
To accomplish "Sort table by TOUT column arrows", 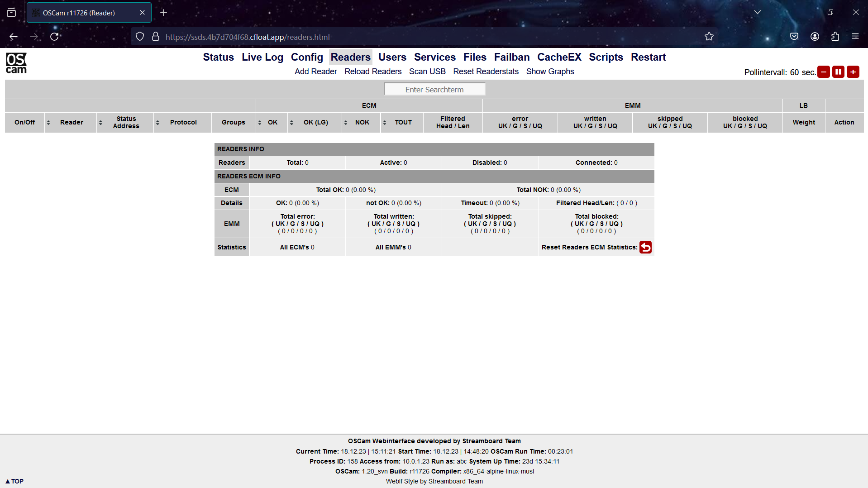I will (385, 123).
